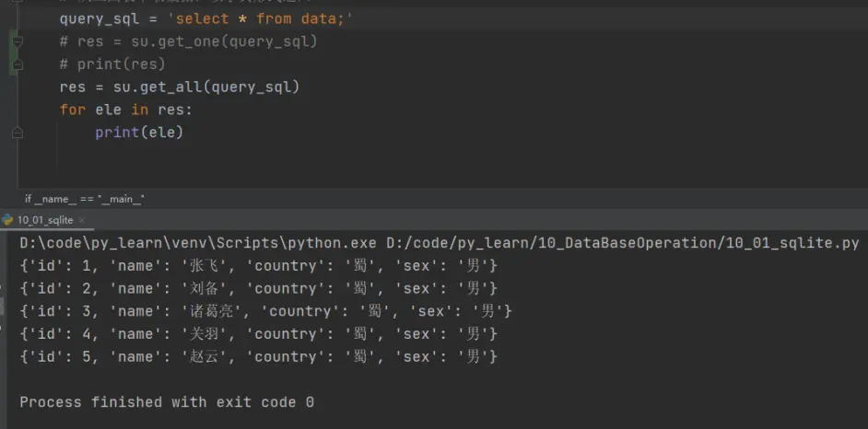868x429 pixels.
Task: Click the output row containing 刘备
Action: pos(258,288)
